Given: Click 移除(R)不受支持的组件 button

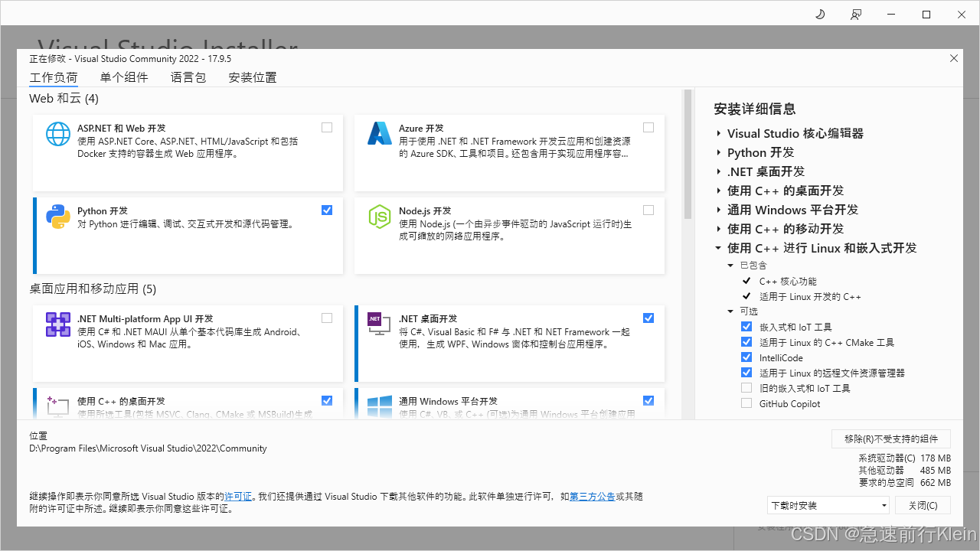Looking at the screenshot, I should [891, 439].
